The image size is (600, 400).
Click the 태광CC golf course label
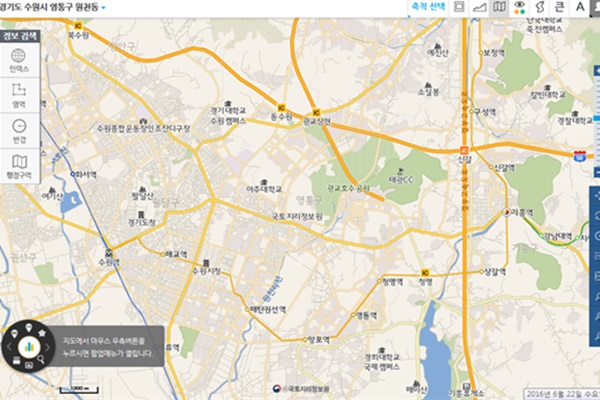pyautogui.click(x=401, y=180)
